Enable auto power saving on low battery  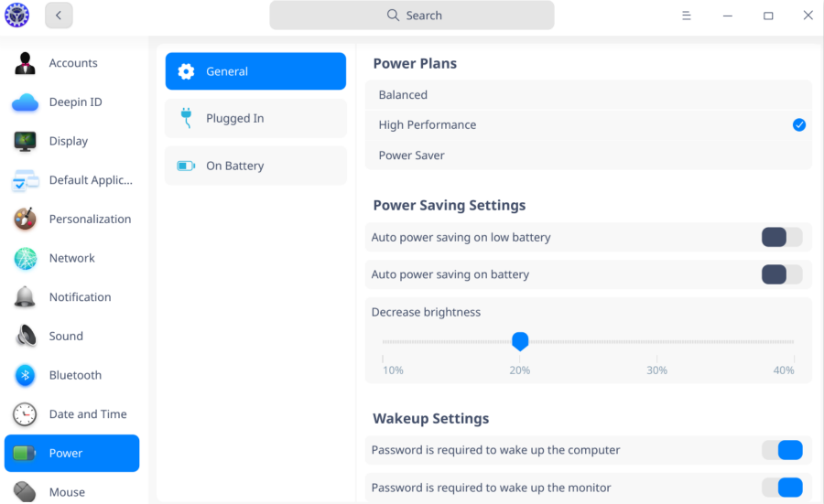point(781,238)
